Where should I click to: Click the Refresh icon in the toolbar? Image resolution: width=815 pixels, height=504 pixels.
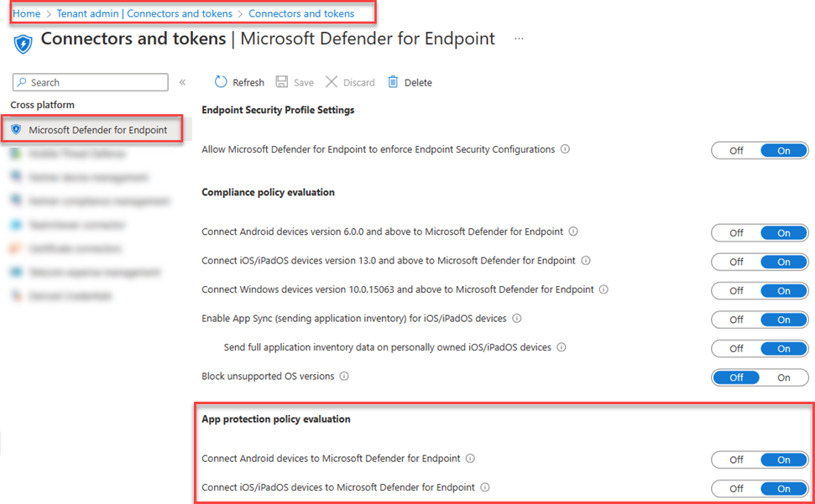(219, 81)
